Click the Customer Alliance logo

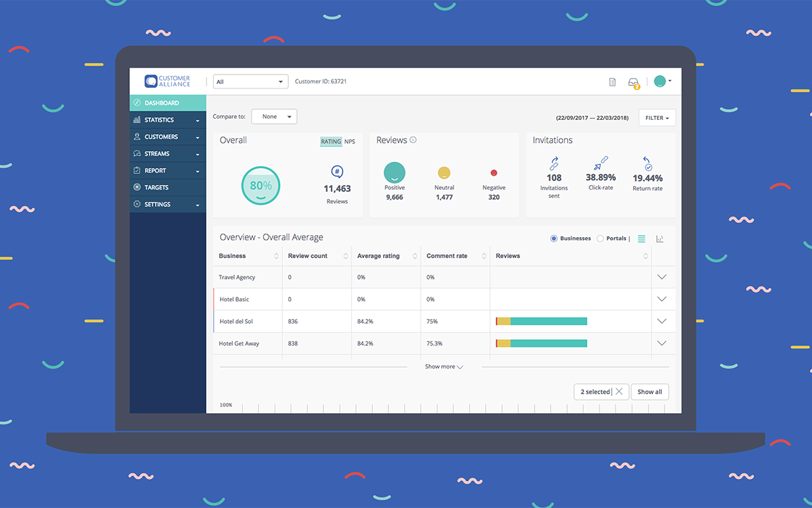tap(168, 81)
